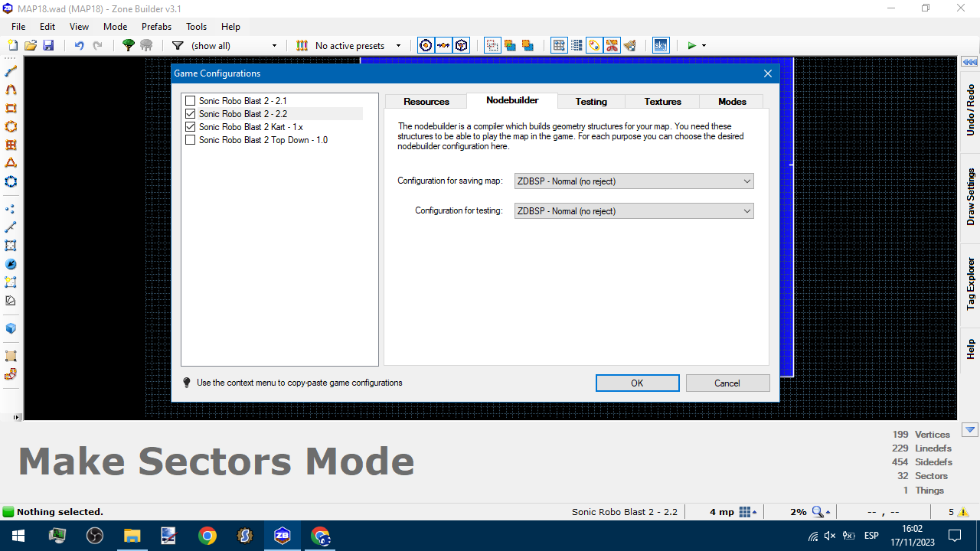Viewport: 980px width, 551px height.
Task: Click the green tree toolbar icon
Action: point(129,46)
